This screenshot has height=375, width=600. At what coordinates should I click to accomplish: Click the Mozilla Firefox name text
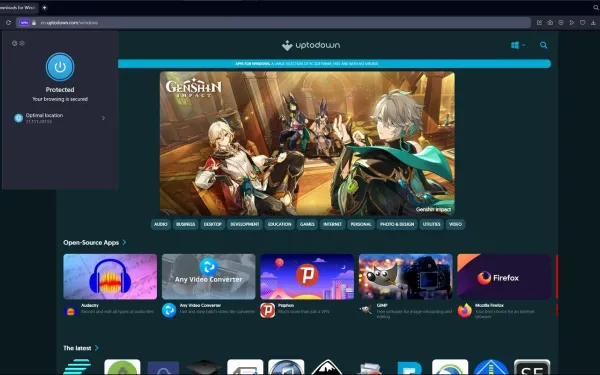coord(489,305)
